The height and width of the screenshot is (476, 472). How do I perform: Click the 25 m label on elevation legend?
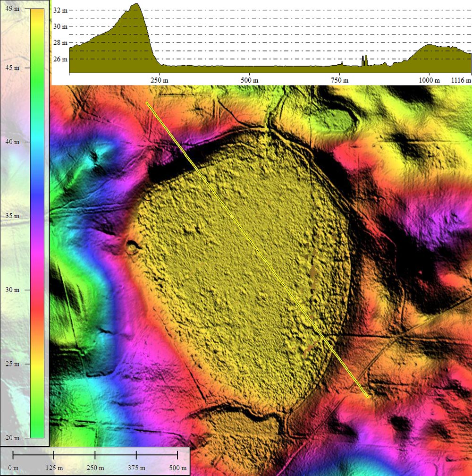pos(12,364)
